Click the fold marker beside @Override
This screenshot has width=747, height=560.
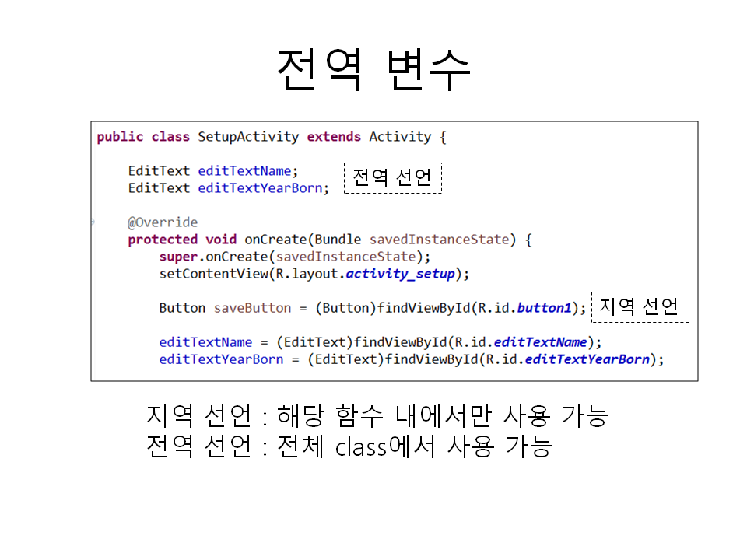click(93, 222)
